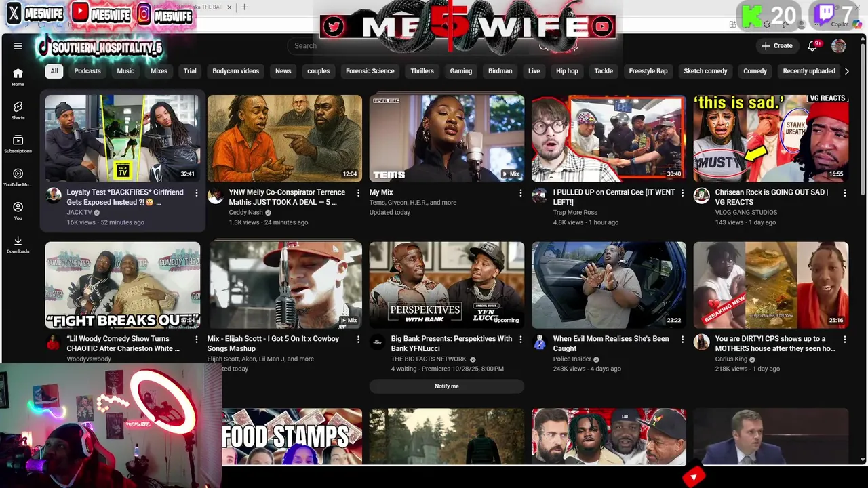Select the Live filter chip

click(534, 71)
